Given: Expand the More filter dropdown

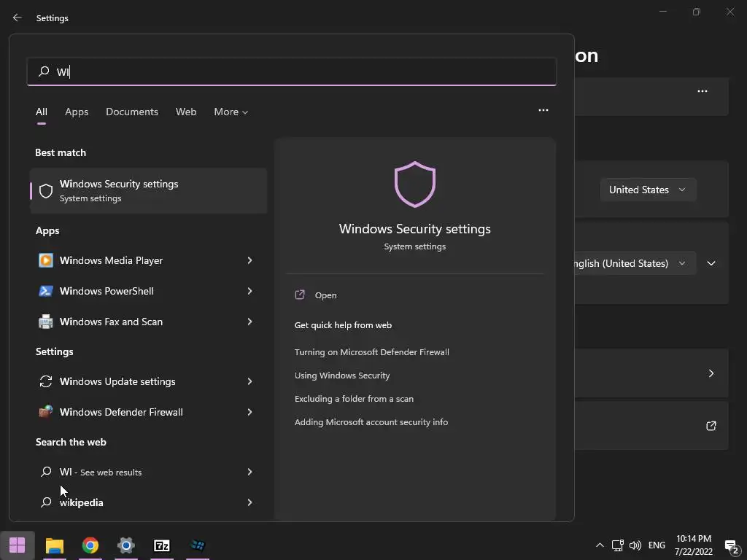Looking at the screenshot, I should click(231, 112).
